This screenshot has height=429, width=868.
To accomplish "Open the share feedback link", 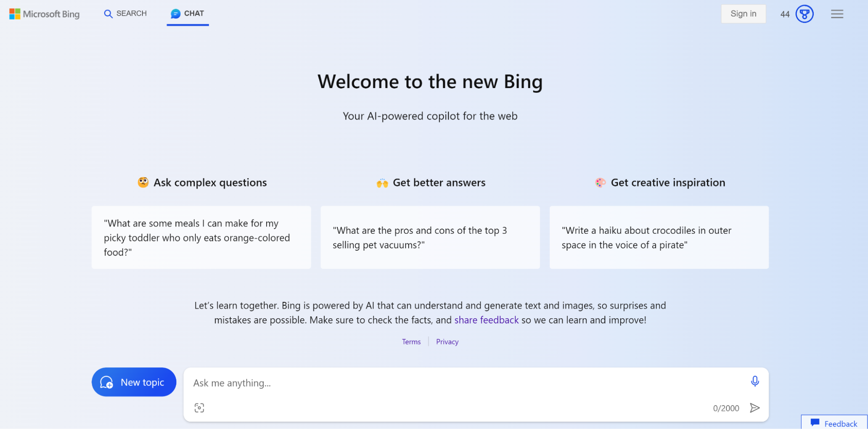I will click(x=486, y=320).
